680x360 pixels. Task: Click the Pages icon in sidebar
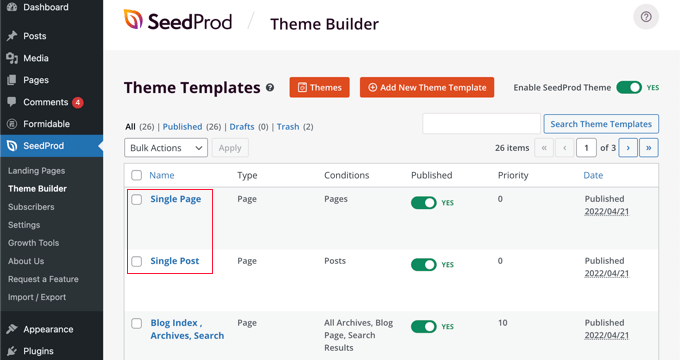tap(12, 80)
